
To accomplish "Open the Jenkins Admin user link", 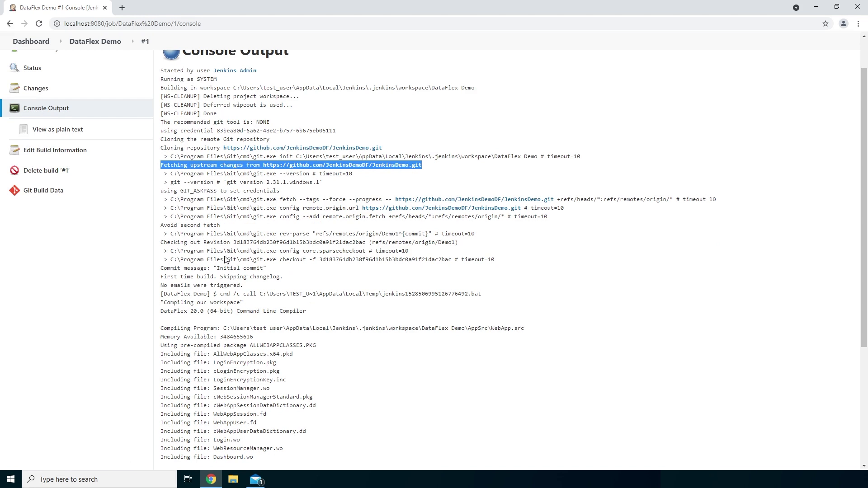I will [x=235, y=70].
